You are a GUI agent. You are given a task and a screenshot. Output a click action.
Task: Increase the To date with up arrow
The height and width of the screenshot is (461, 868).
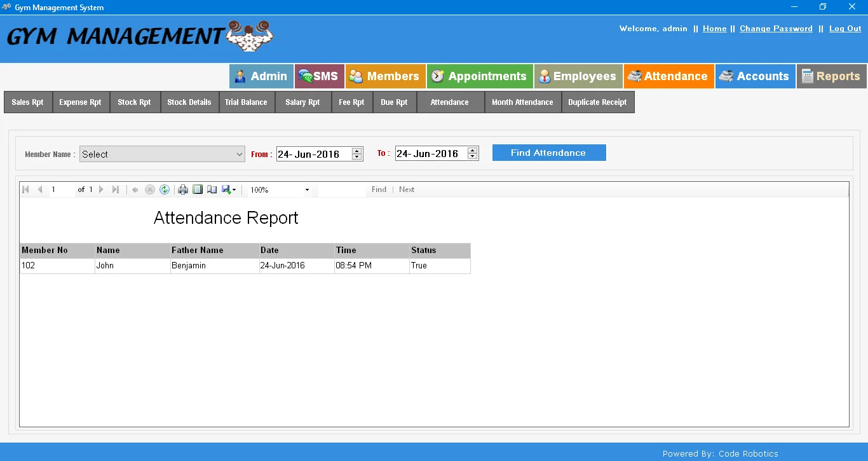click(472, 150)
